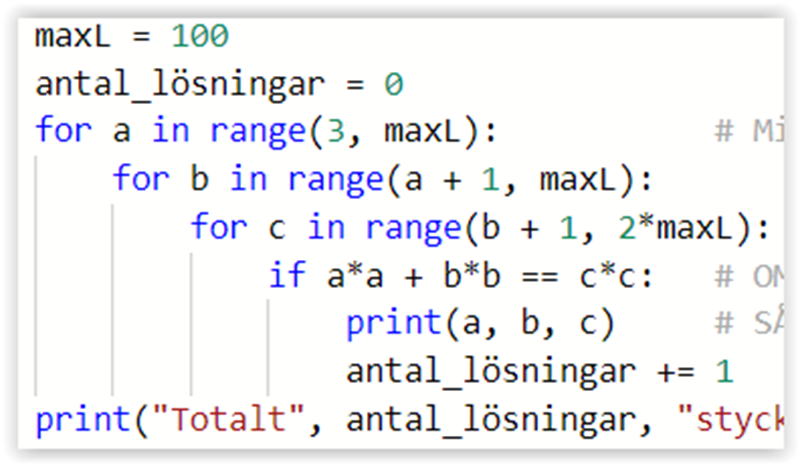Click the 'for' keyword of the b loop

(x=141, y=179)
